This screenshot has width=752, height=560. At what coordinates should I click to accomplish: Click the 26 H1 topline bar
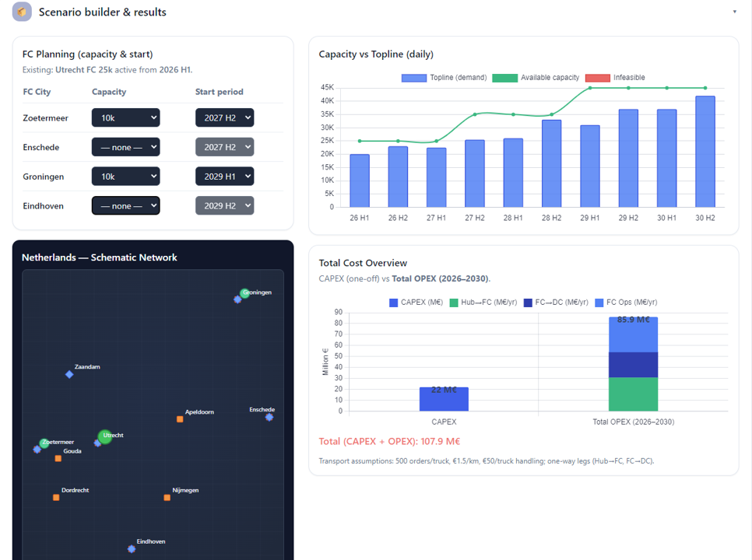(360, 180)
